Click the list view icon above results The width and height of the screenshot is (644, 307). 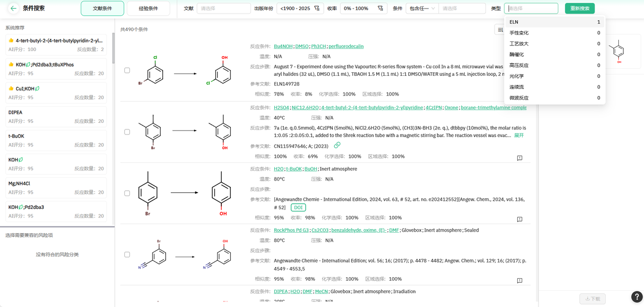point(500,30)
